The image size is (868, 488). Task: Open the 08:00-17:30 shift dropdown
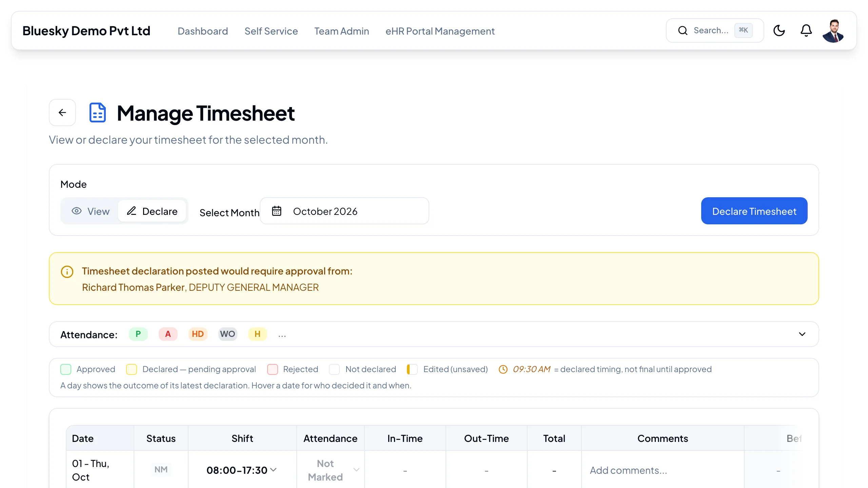[x=242, y=470]
